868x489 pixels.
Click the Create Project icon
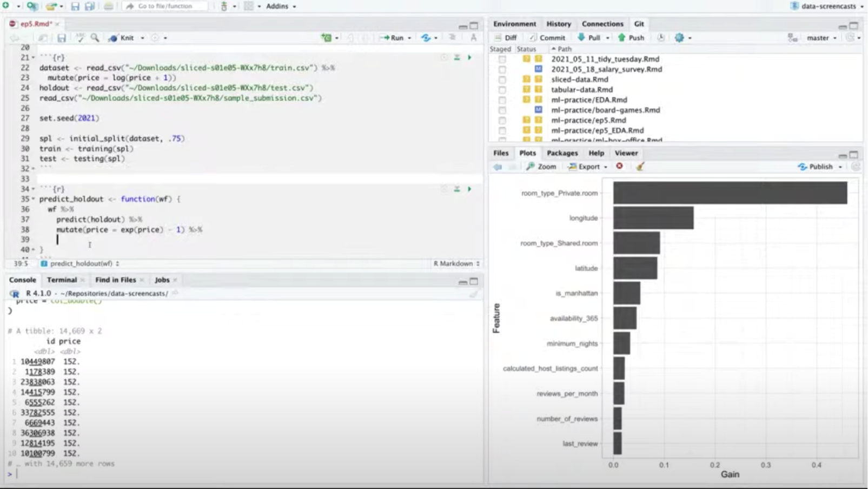pos(32,6)
